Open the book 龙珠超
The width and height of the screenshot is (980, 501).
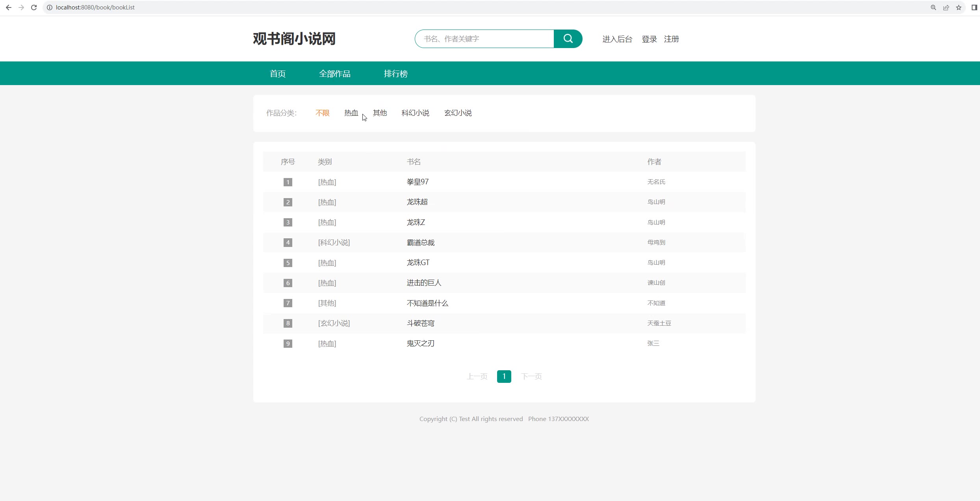(x=417, y=202)
